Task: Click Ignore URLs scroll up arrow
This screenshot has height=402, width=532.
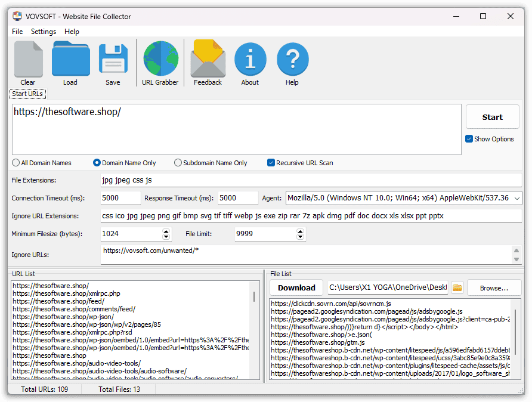Action: tap(516, 251)
